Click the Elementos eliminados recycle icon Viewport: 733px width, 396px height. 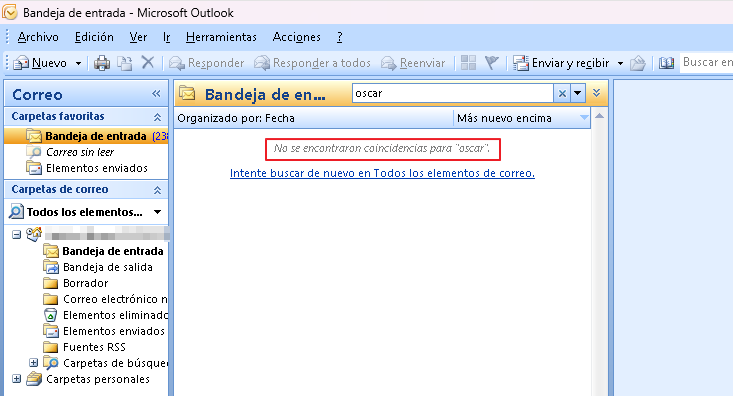pyautogui.click(x=50, y=315)
